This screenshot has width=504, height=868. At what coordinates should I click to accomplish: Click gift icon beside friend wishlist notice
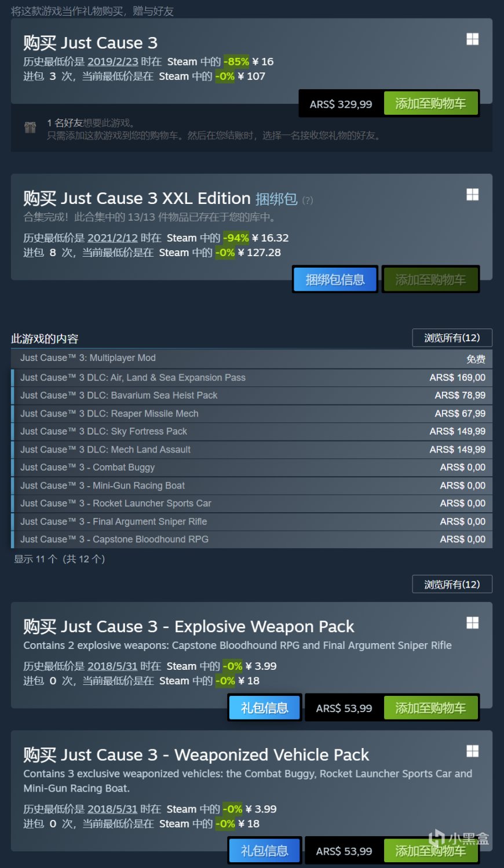click(x=30, y=128)
